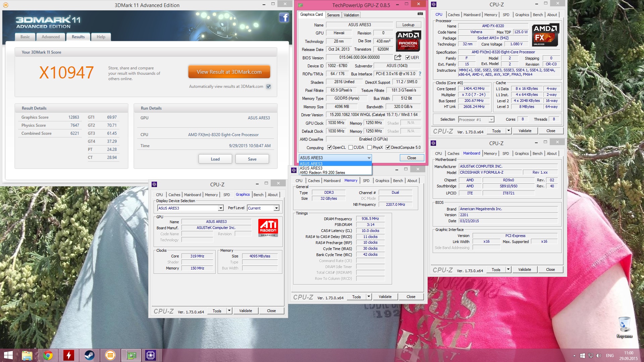The image size is (644, 362).
Task: Open the Windows Start button
Action: 8,355
